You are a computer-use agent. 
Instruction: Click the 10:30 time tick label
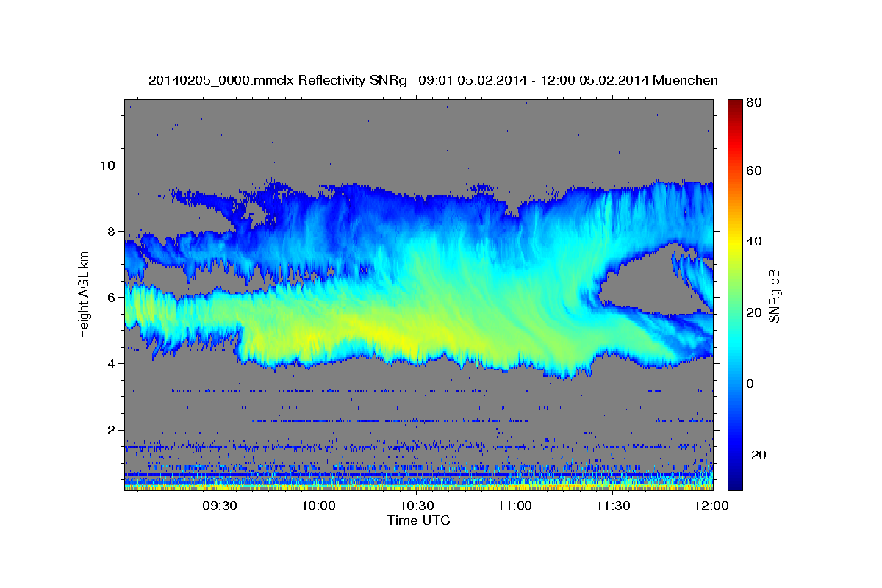417,506
